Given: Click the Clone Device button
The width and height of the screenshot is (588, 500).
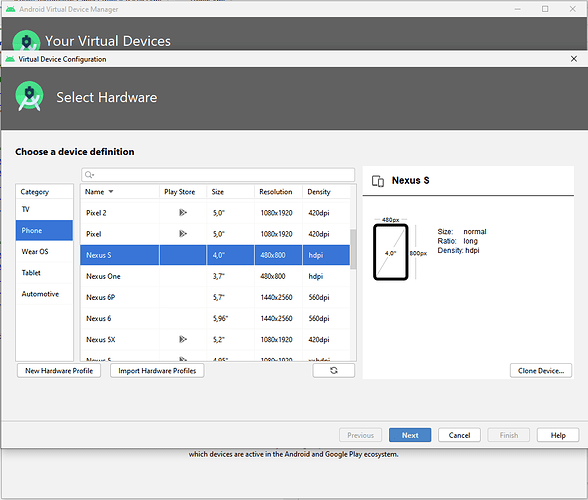Looking at the screenshot, I should click(541, 371).
